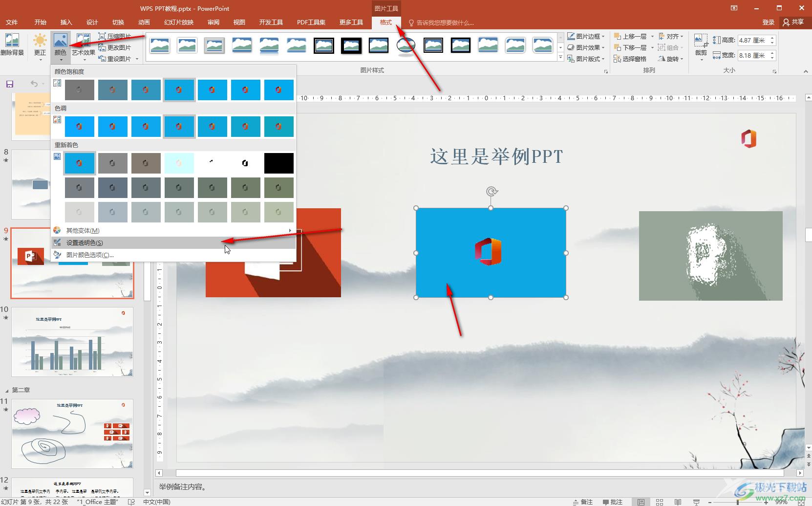Click the Save icon in quick access bar
Screen dimensions: 812x506
(x=10, y=84)
